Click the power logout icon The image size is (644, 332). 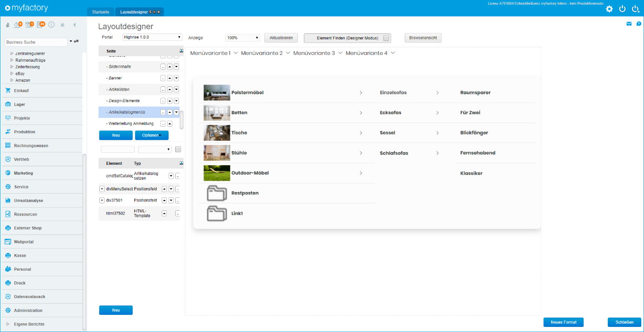(622, 9)
